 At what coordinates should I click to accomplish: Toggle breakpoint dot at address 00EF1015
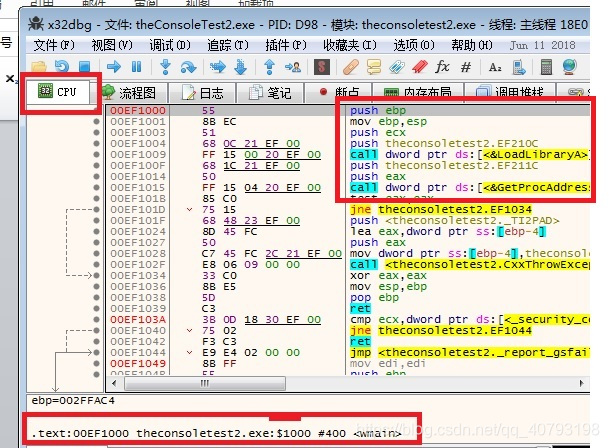pos(96,188)
